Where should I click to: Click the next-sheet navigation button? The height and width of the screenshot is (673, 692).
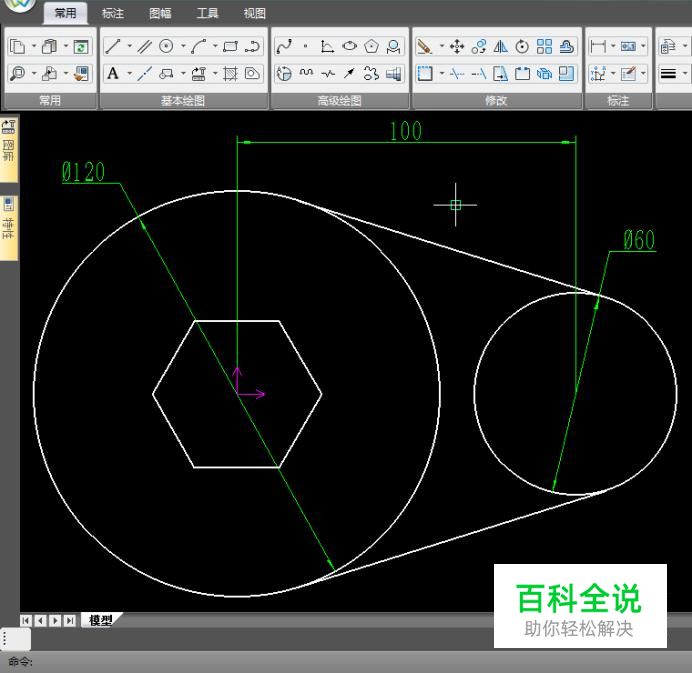click(x=55, y=620)
